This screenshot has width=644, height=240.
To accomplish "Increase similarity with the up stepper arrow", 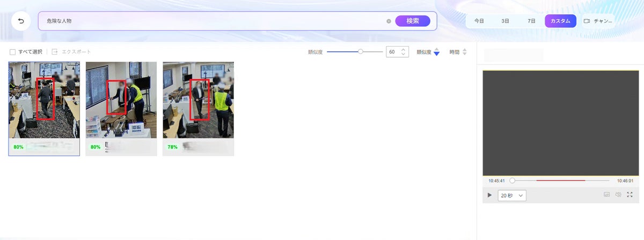I will [404, 49].
